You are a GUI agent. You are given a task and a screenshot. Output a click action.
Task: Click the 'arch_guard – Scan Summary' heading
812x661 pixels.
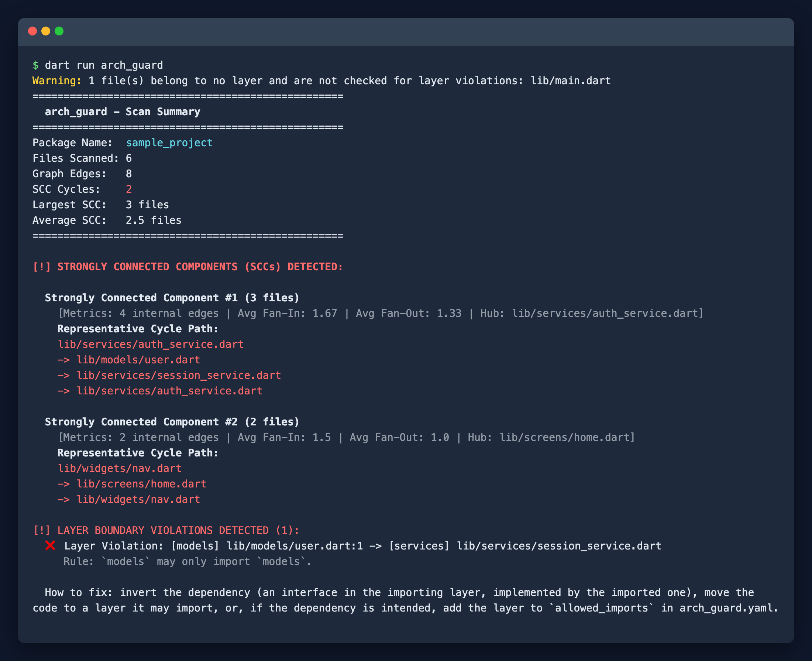click(123, 112)
